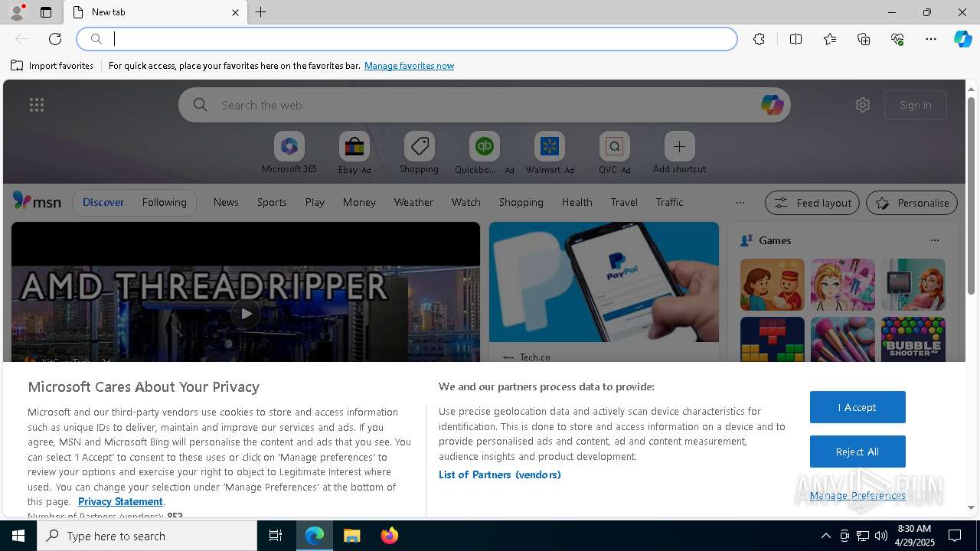Click the Search the web field
The width and height of the screenshot is (980, 551).
[484, 105]
